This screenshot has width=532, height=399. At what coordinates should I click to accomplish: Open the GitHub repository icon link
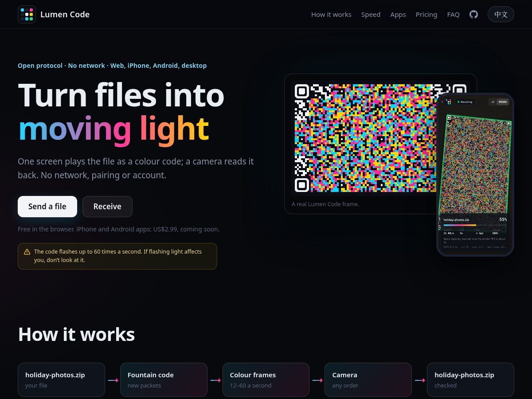[473, 14]
